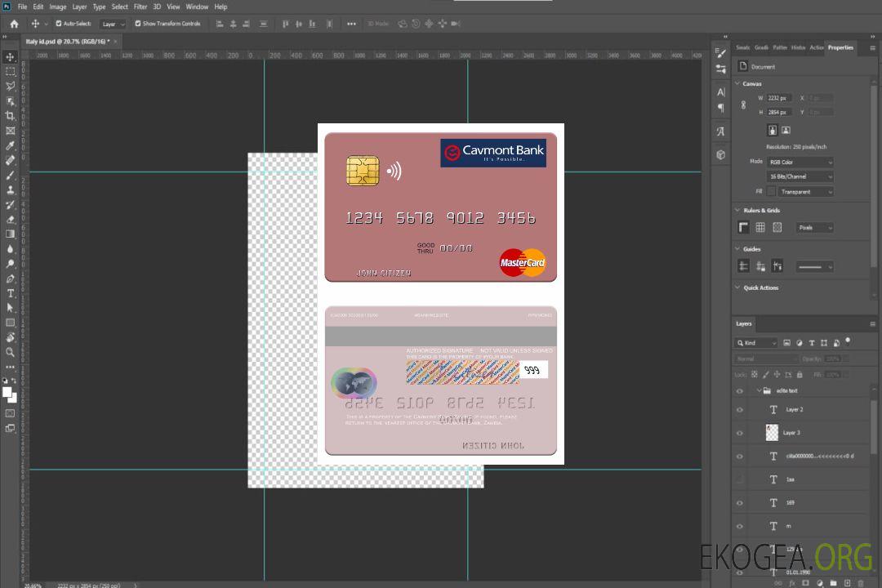Open the Pixels ruler units dropdown
This screenshot has height=588, width=882.
(815, 228)
